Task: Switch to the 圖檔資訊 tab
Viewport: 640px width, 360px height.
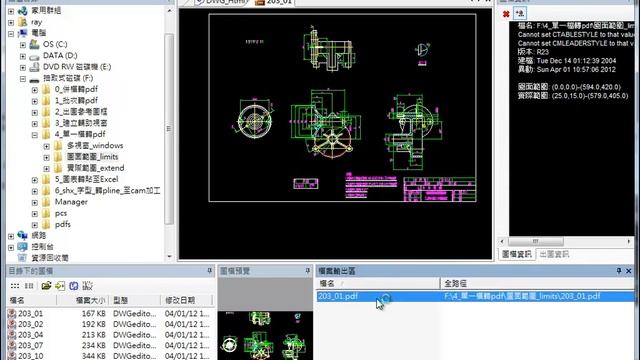Action: [x=516, y=254]
